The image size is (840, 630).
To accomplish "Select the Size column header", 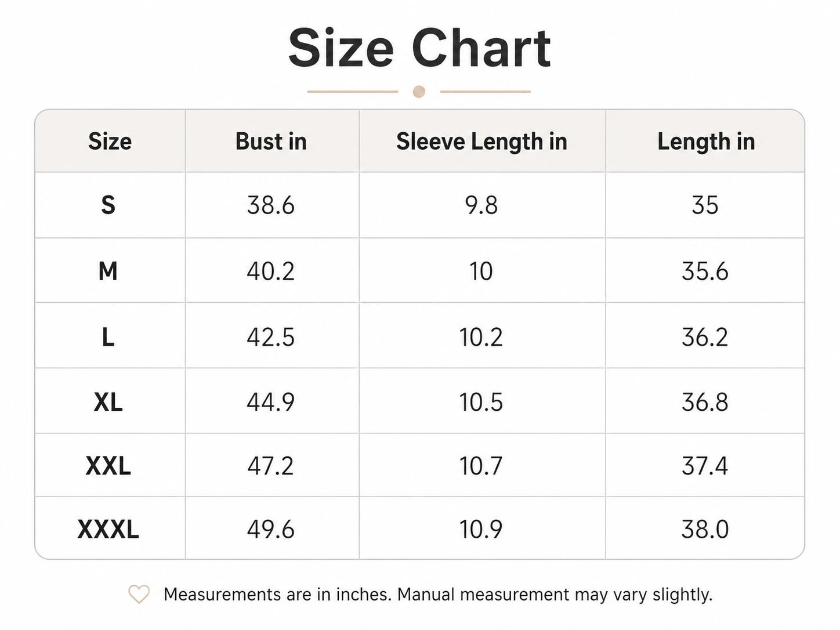I will (x=110, y=141).
